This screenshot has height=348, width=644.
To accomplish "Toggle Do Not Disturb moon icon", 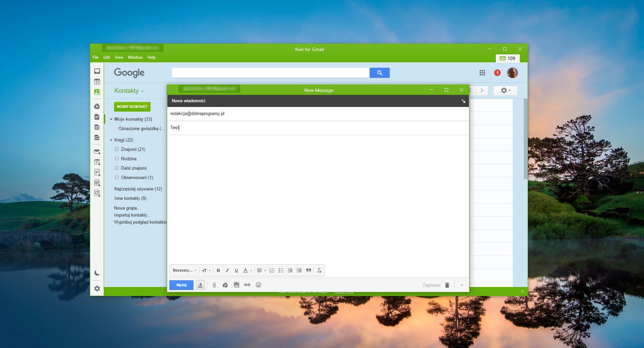I will click(97, 273).
